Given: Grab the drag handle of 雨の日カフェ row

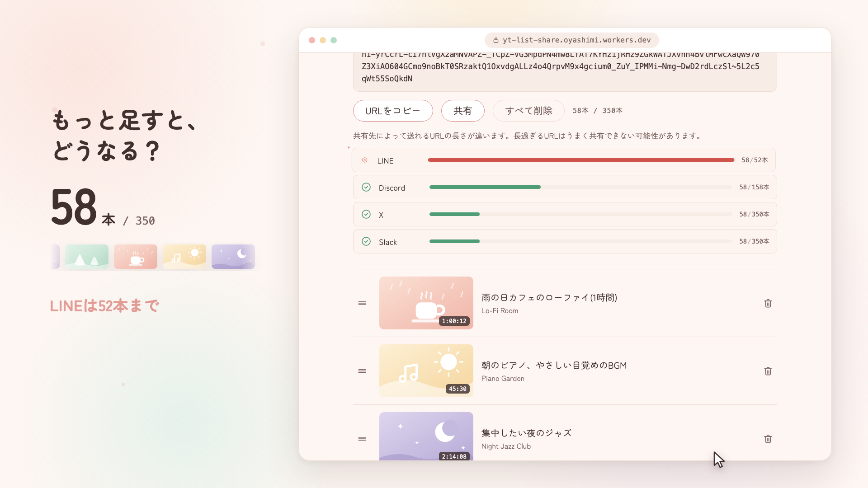Looking at the screenshot, I should click(x=362, y=303).
